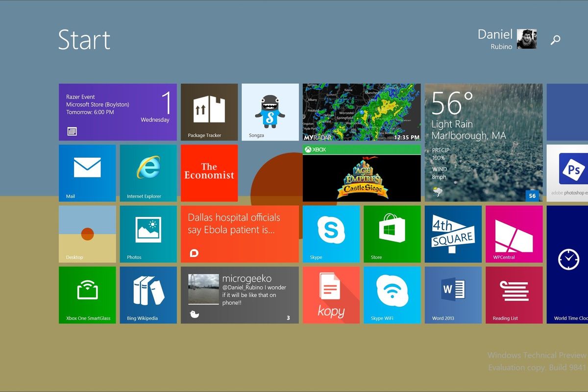Start a Skype call via the Skype tile
The width and height of the screenshot is (588, 392).
[331, 234]
